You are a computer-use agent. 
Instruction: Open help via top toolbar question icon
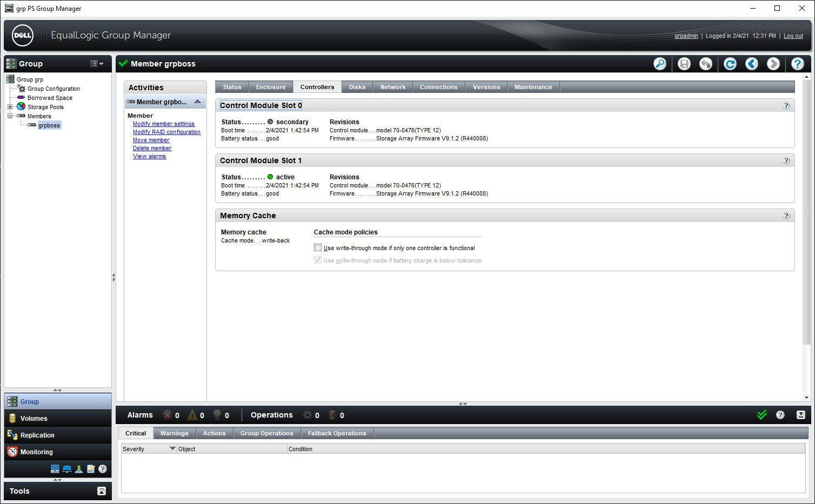pos(798,64)
